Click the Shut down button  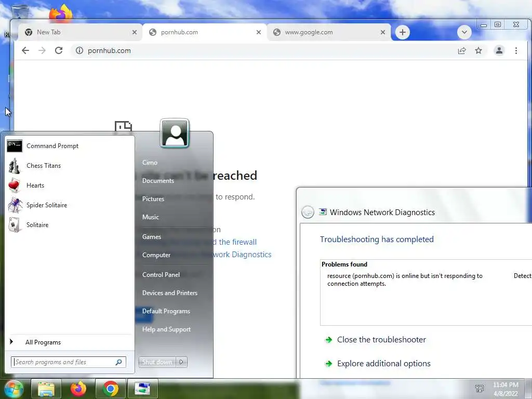point(157,362)
